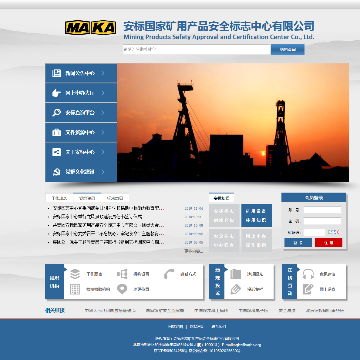360x360 pixels.
Task: Click the headset customer service icon
Action: click(308, 274)
